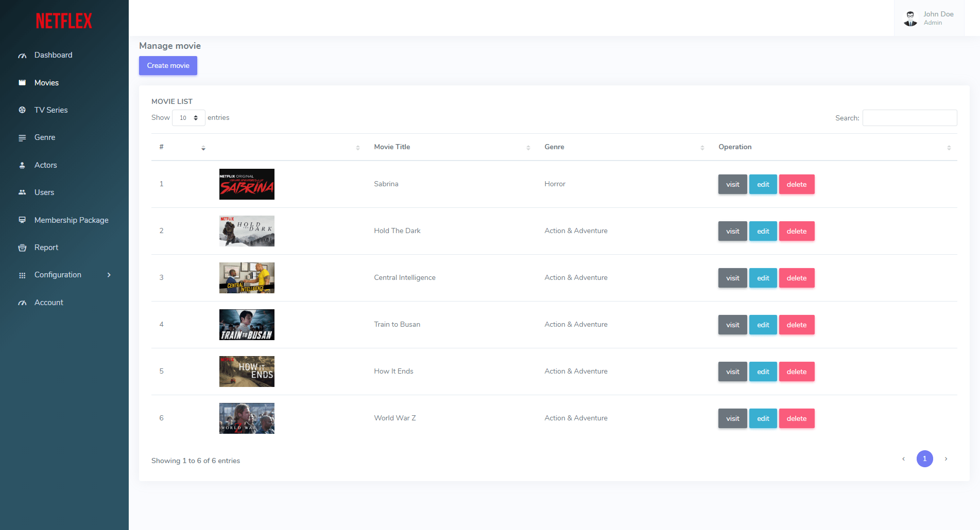
Task: Edit the How It Ends movie
Action: (763, 372)
